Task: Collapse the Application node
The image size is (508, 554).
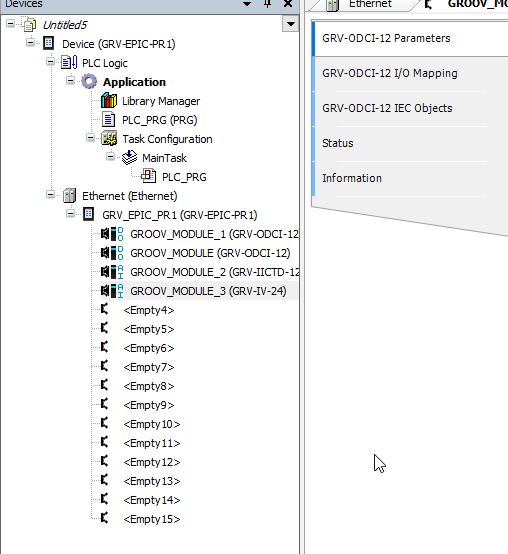Action: (x=70, y=81)
